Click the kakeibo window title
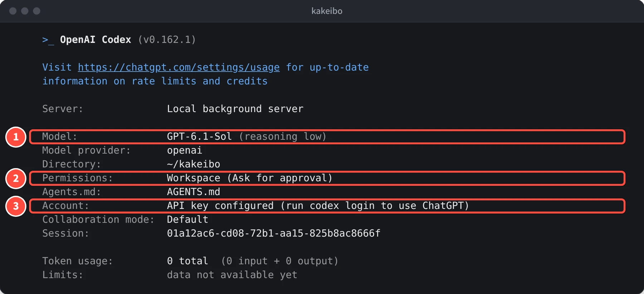This screenshot has height=294, width=644. [327, 11]
